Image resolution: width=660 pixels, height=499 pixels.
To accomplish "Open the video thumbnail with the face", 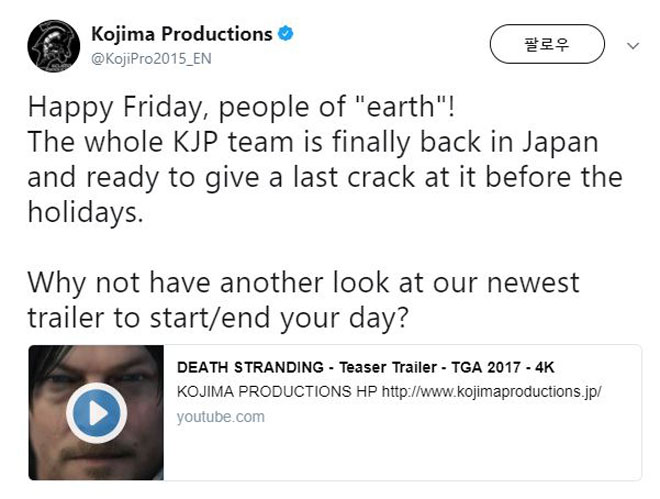I will point(96,413).
